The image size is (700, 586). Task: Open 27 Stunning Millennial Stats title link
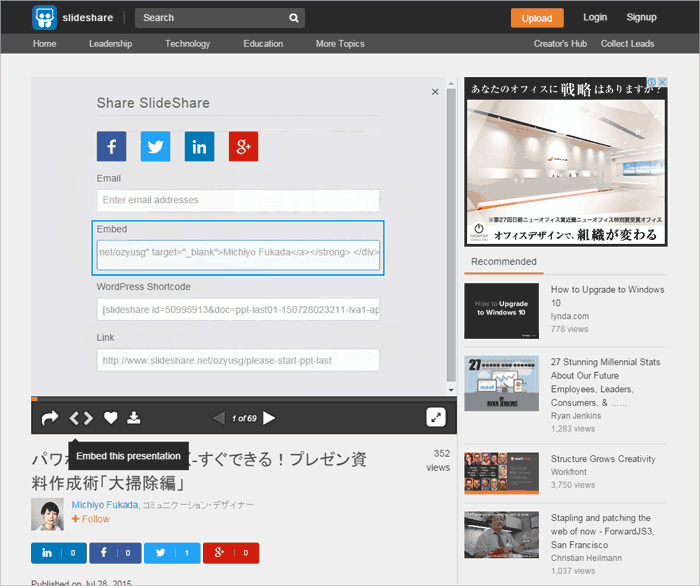[605, 382]
